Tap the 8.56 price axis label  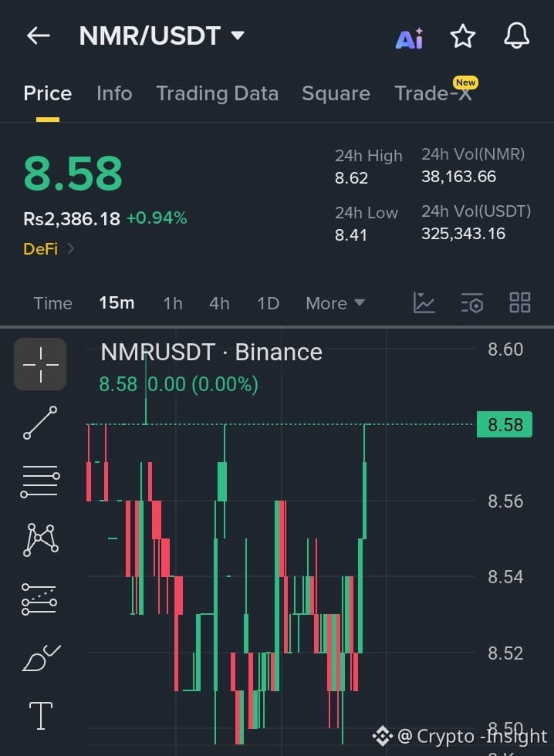point(505,501)
